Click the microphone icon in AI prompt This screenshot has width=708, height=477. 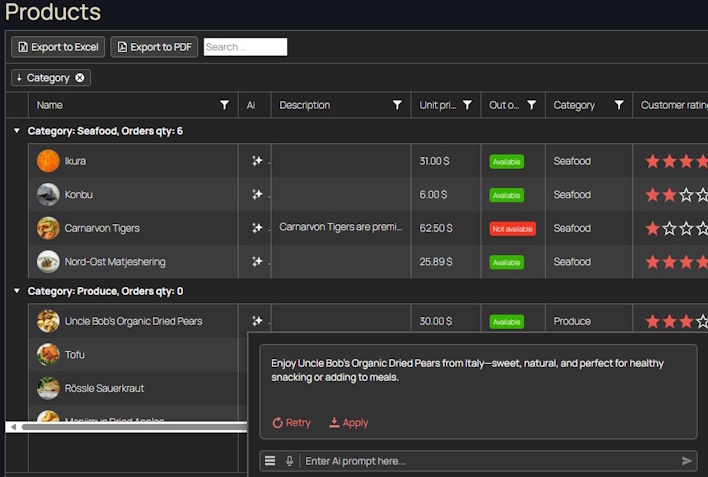point(290,461)
